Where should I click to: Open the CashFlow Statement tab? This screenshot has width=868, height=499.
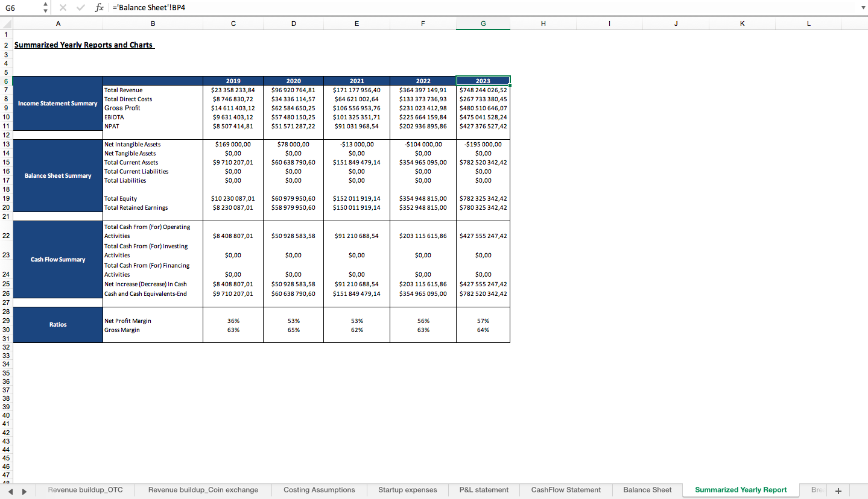tap(566, 490)
